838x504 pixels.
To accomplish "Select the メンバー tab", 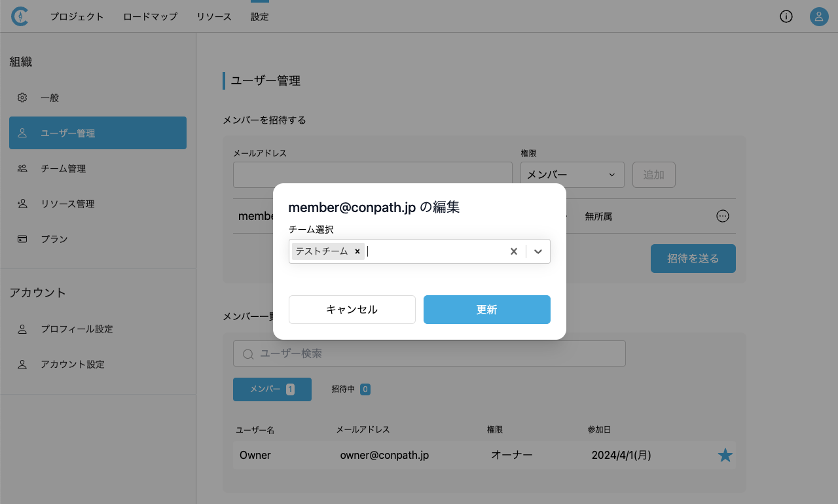I will (272, 389).
